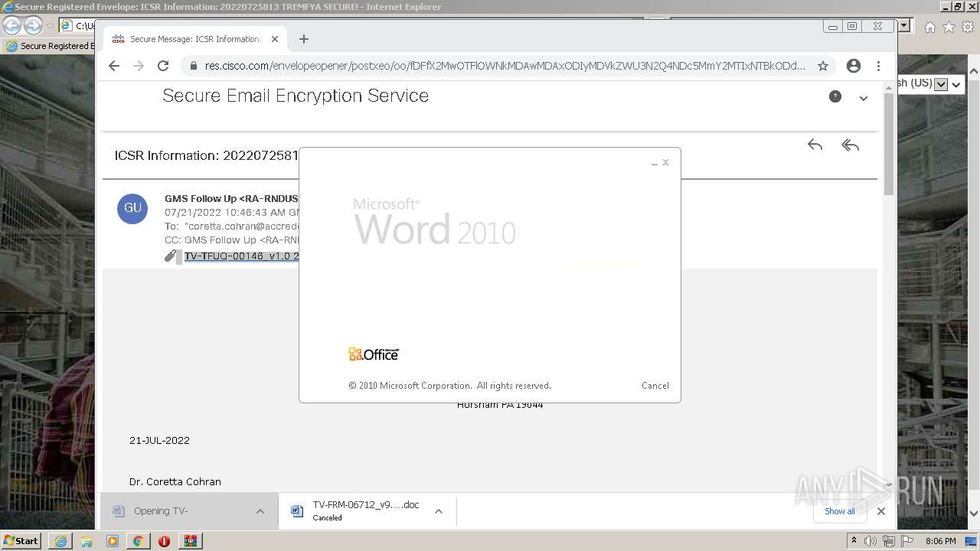Open the media player taskbar icon

pyautogui.click(x=113, y=541)
